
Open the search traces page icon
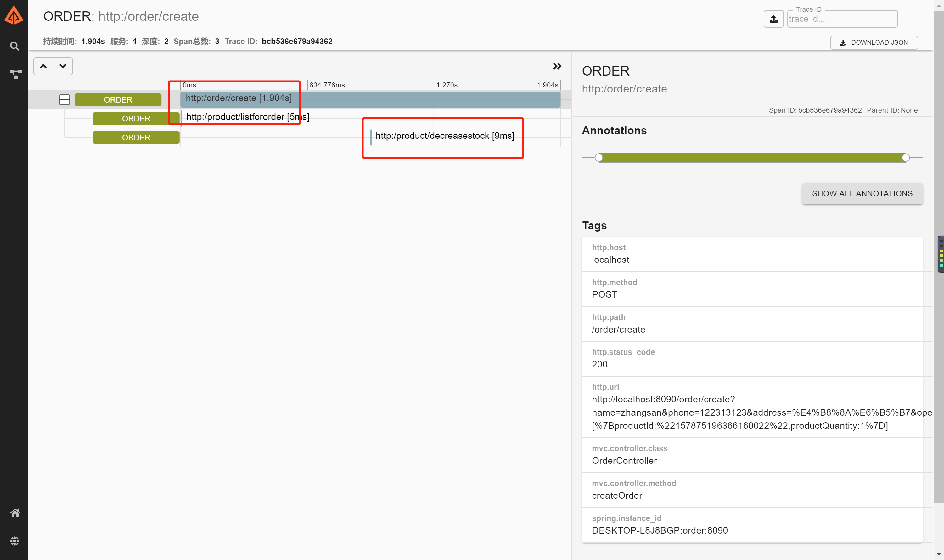14,46
